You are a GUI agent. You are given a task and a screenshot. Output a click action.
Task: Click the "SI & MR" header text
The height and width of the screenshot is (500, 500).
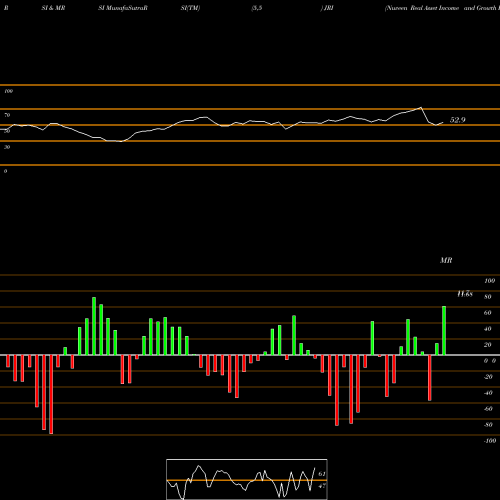point(53,8)
